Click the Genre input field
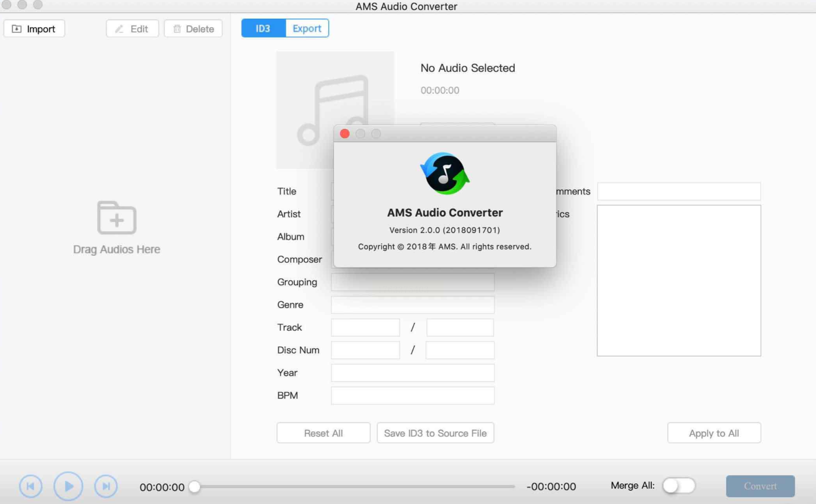The height and width of the screenshot is (504, 816). pyautogui.click(x=413, y=305)
